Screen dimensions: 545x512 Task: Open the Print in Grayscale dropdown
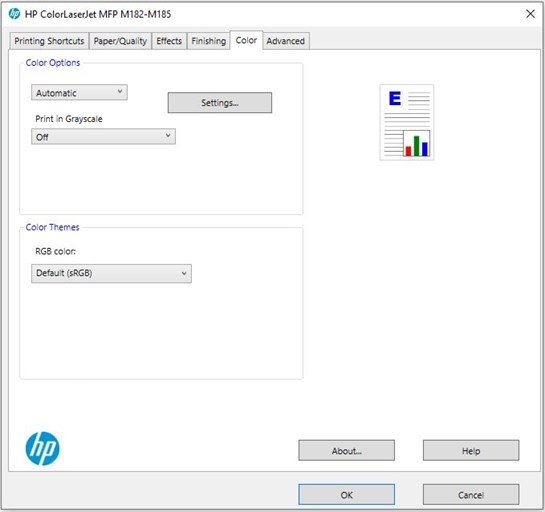coord(103,136)
